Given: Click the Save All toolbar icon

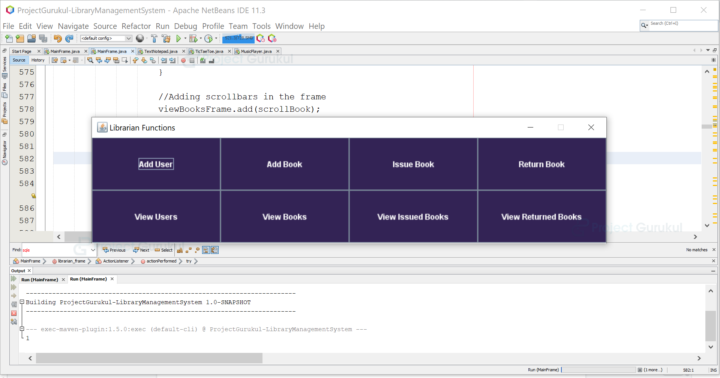Looking at the screenshot, I should 43,39.
